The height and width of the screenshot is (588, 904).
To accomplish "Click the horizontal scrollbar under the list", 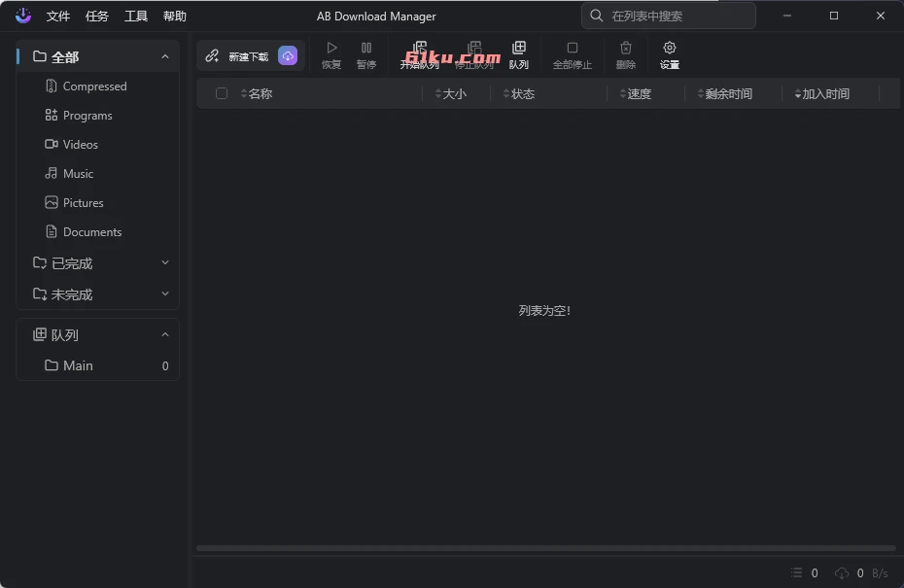I will click(x=546, y=548).
